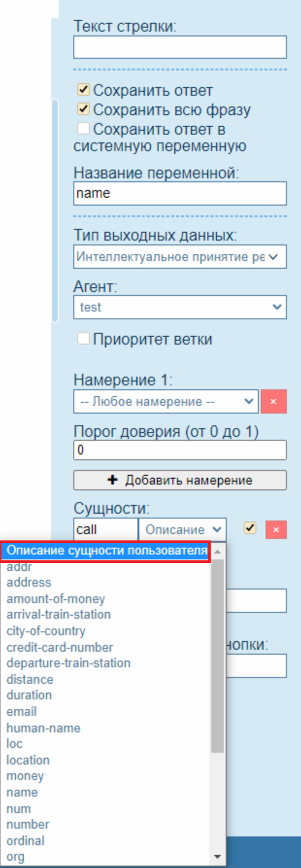
Task: Click the plus icon in Добавить намерение
Action: (113, 480)
